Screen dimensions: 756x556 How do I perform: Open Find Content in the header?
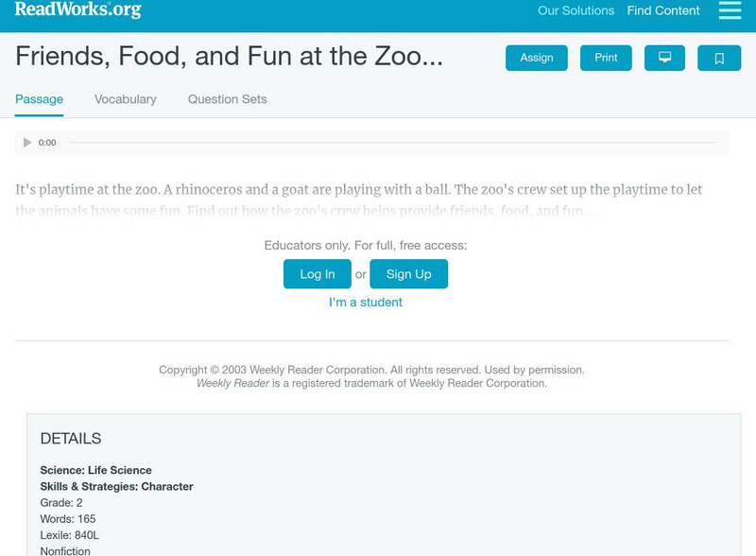[663, 11]
